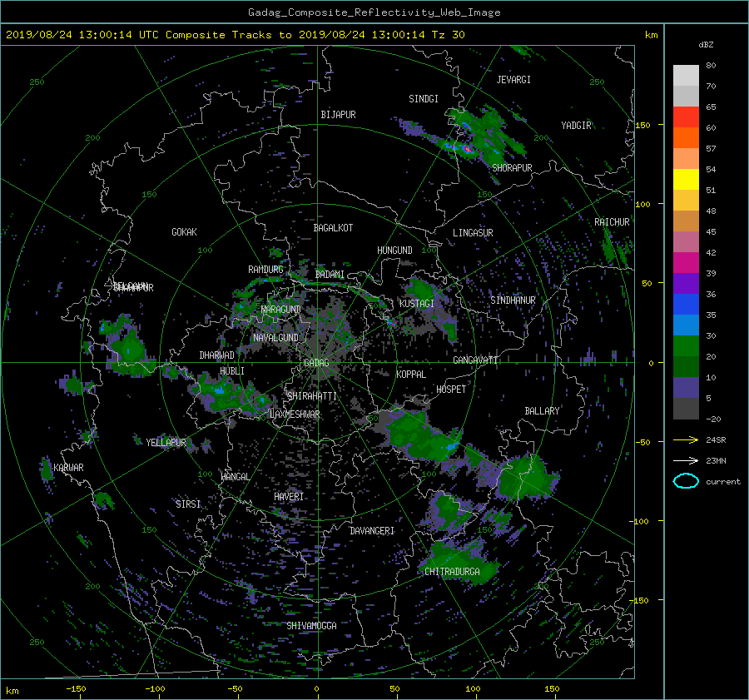Click the yellow 54 dBZ legend swatch
Screen dimensions: 749x700
click(x=686, y=179)
